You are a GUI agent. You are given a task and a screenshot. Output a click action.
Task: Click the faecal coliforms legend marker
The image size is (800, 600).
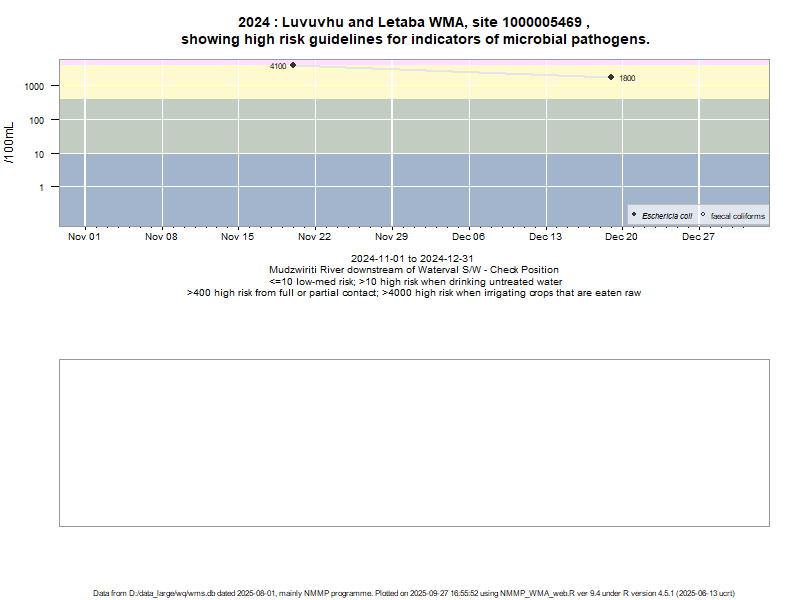[x=703, y=215]
